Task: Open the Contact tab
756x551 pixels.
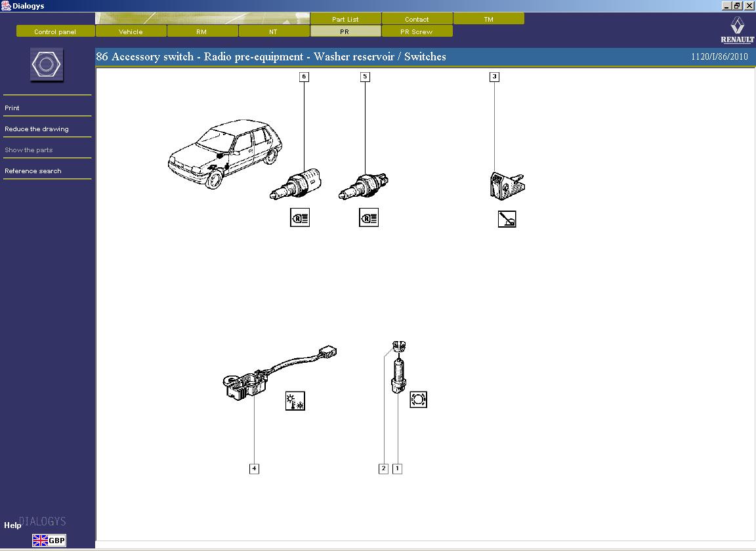Action: point(417,19)
